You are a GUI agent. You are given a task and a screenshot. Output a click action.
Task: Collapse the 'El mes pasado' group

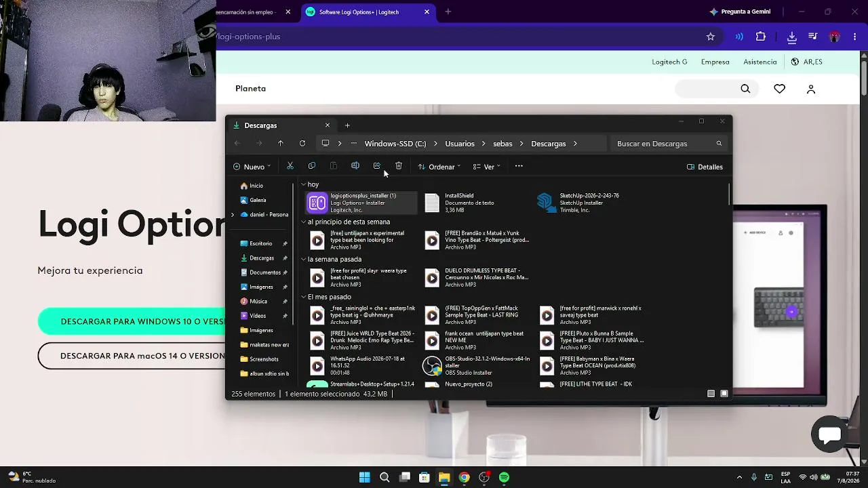coord(304,297)
